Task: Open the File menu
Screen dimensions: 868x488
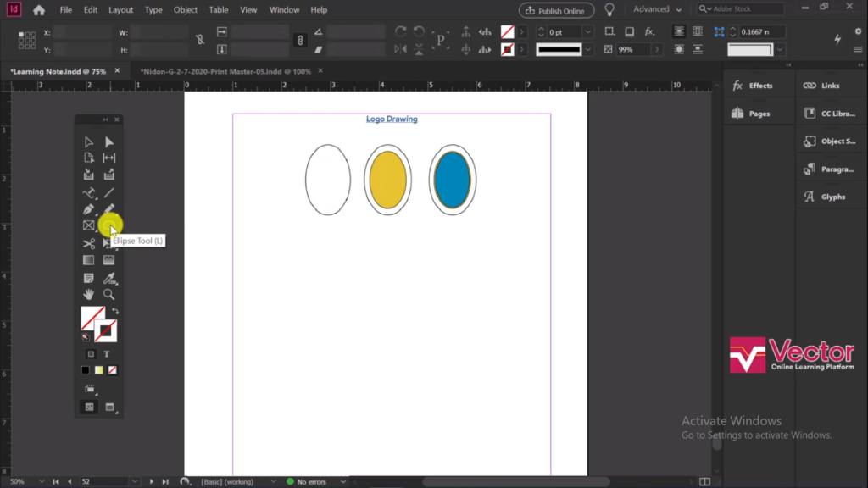Action: 66,10
